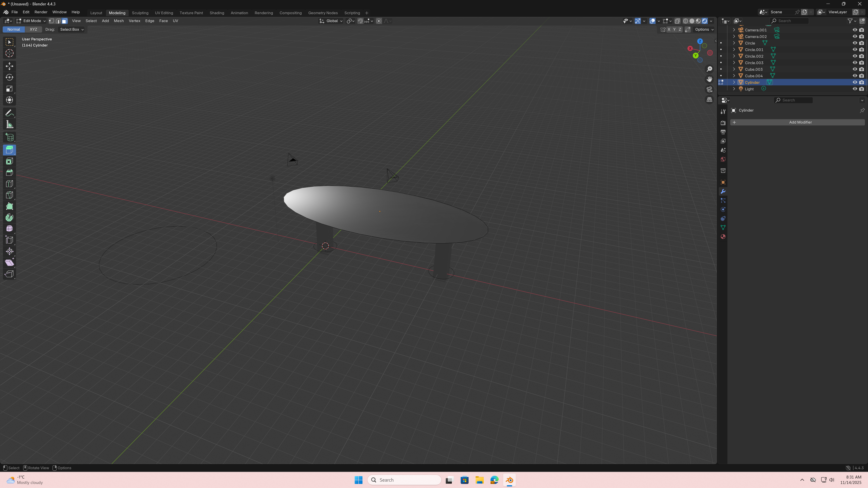The width and height of the screenshot is (868, 488).
Task: Open the Edit Mode dropdown
Action: pyautogui.click(x=31, y=21)
